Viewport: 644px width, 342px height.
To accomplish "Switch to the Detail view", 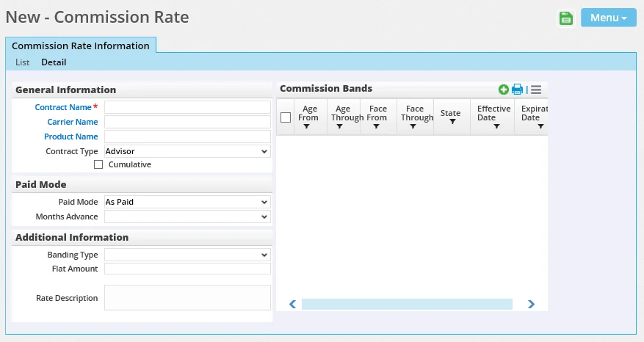I will [x=54, y=62].
